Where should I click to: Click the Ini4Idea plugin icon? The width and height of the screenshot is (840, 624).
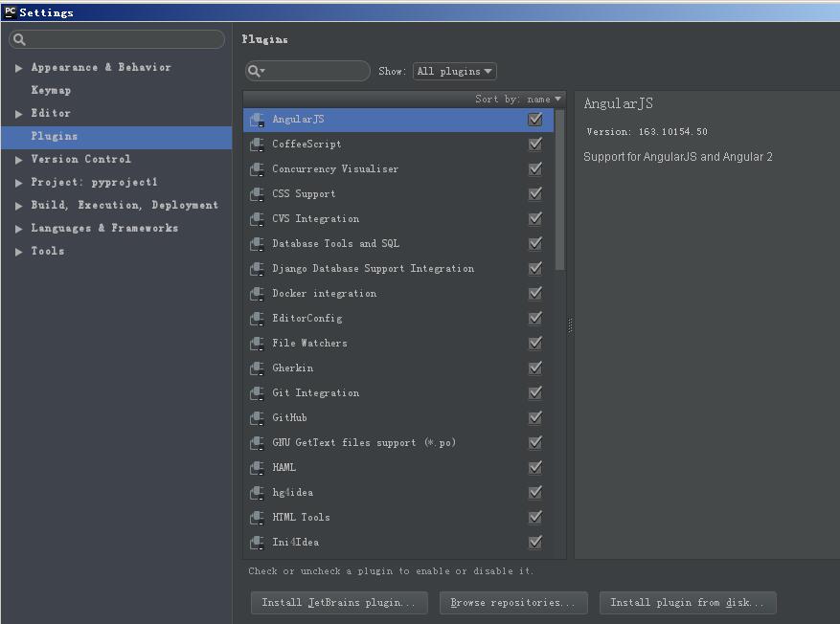[257, 543]
